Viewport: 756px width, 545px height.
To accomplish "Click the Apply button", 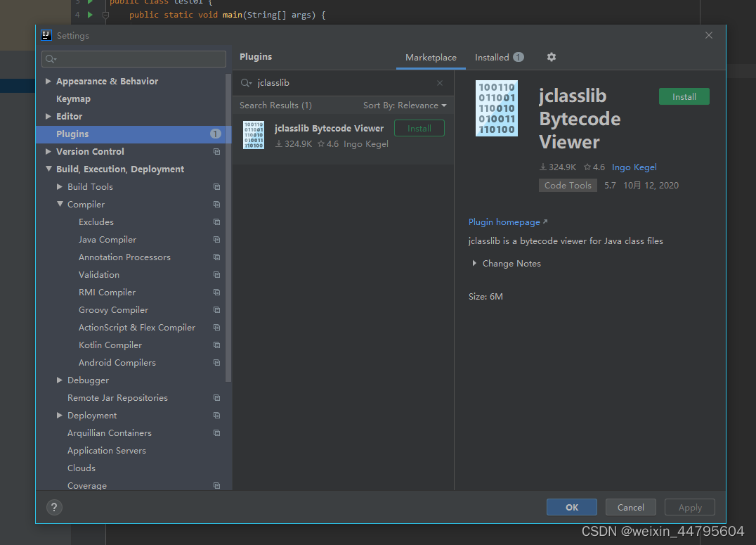I will [x=689, y=507].
